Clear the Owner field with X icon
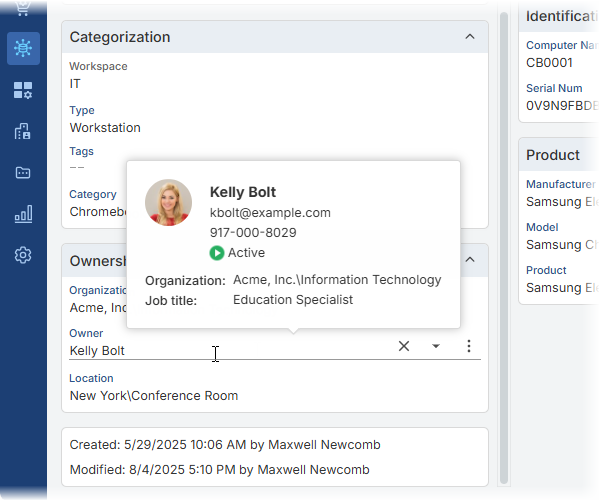The height and width of the screenshot is (501, 600). (404, 346)
